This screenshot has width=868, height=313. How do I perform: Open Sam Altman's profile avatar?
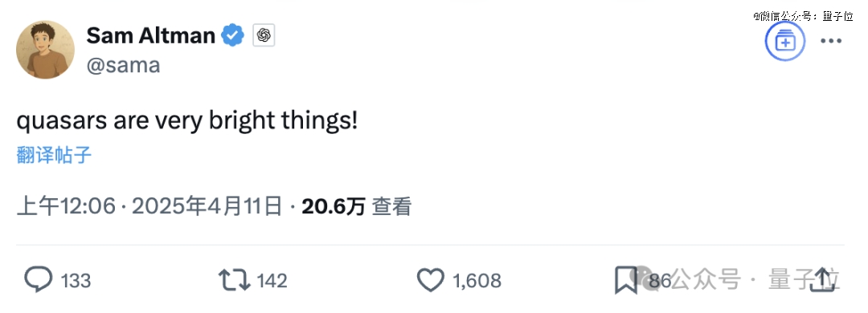(45, 50)
